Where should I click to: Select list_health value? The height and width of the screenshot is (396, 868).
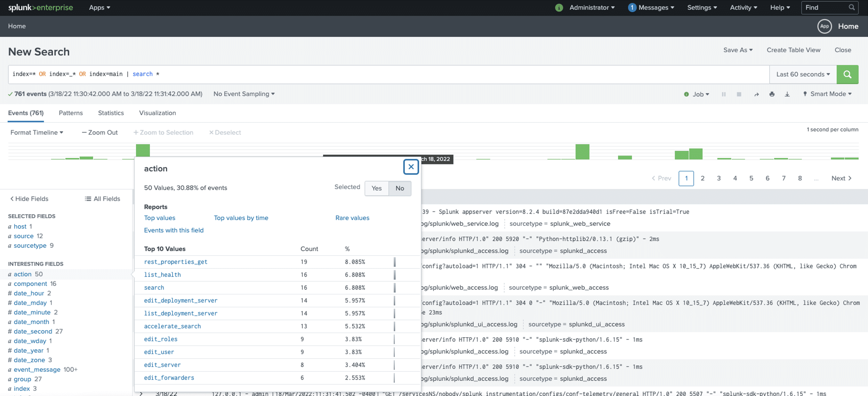162,275
